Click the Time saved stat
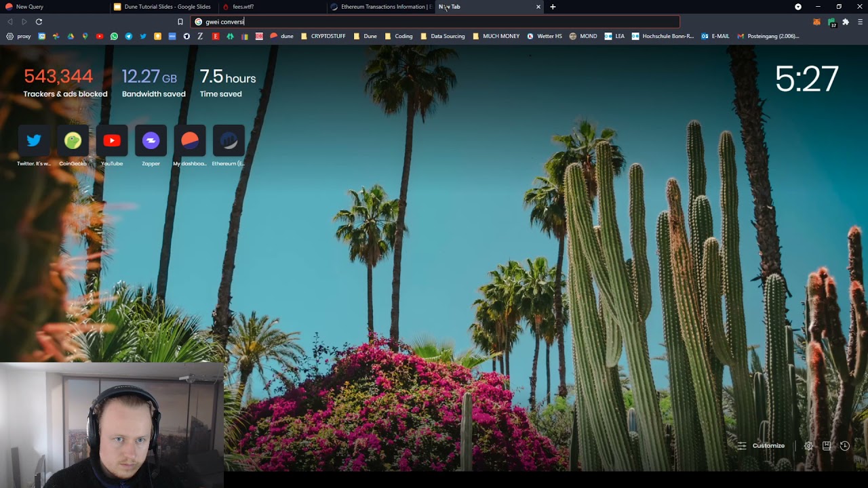 point(228,83)
